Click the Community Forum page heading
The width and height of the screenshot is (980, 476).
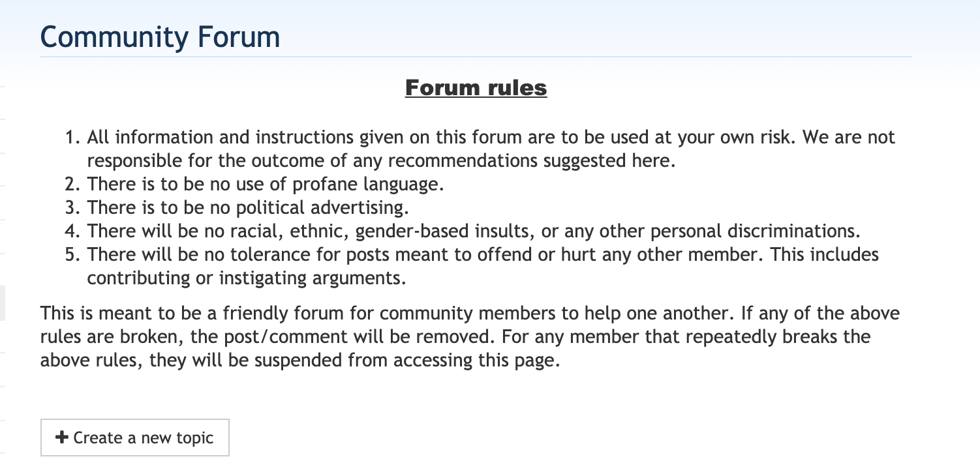(160, 37)
